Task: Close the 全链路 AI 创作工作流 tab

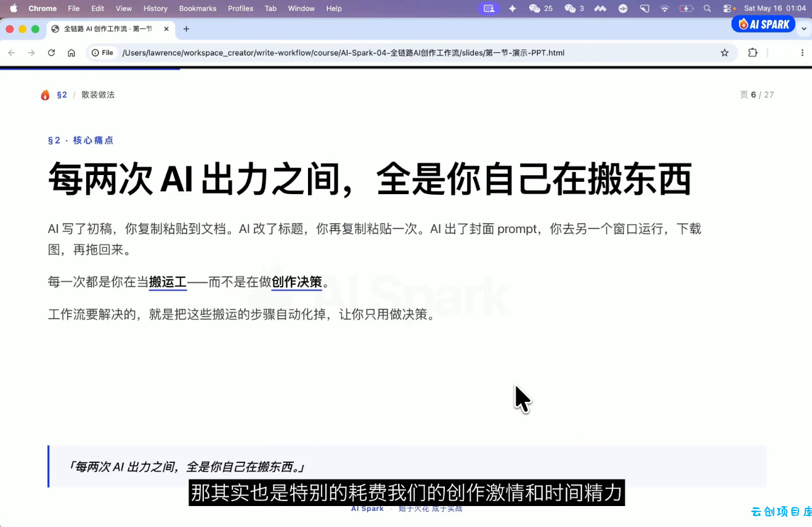Action: pos(166,29)
